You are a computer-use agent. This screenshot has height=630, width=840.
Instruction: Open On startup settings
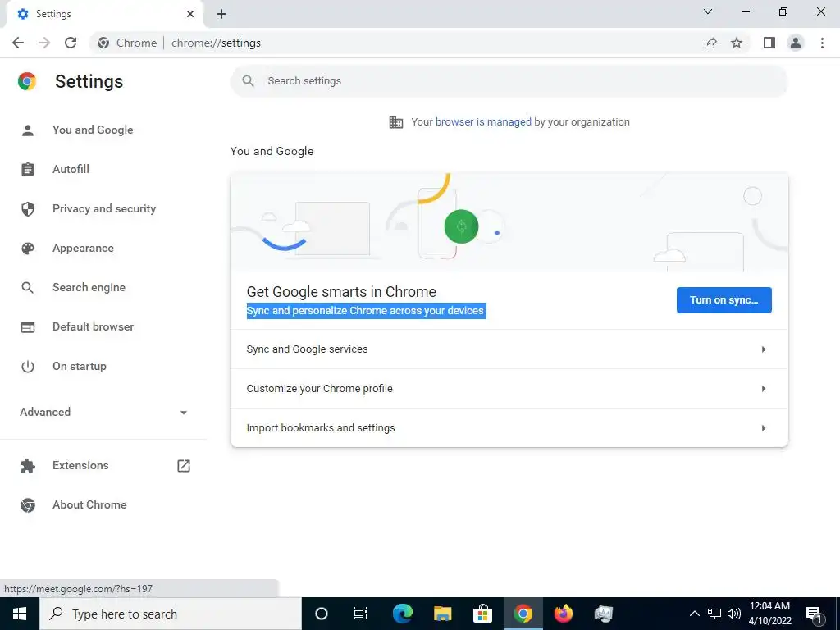click(80, 367)
